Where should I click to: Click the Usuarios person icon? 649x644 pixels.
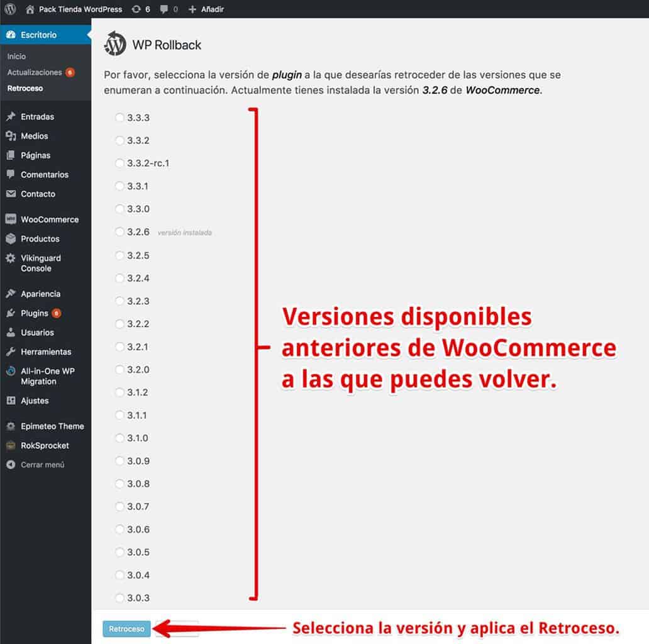pyautogui.click(x=11, y=332)
